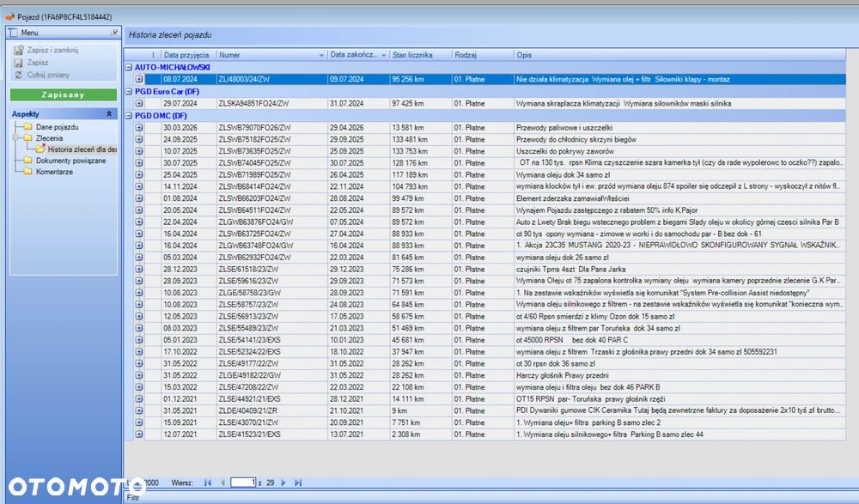Click the green Zapisany status button
859x504 pixels.
63,94
